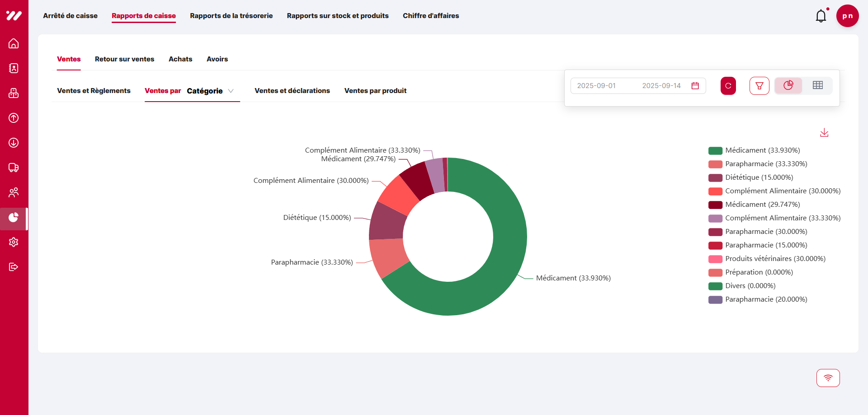Image resolution: width=868 pixels, height=415 pixels.
Task: Click the refresh button to reload data
Action: point(728,85)
